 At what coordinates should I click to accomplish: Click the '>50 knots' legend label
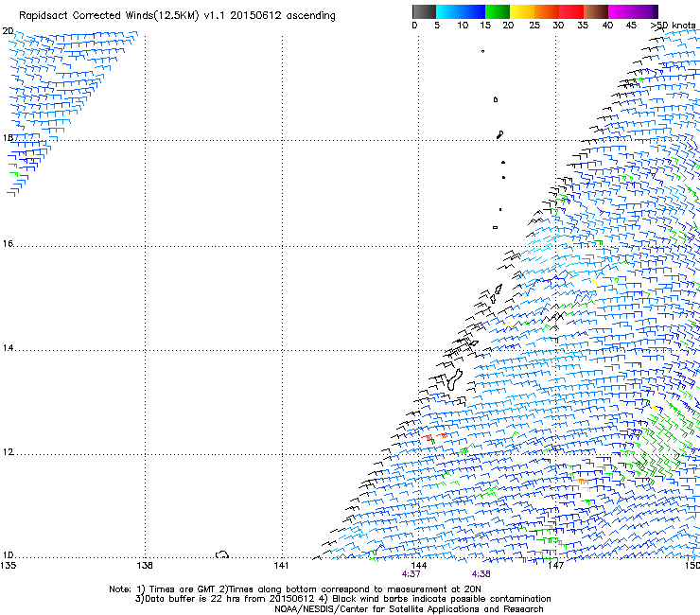click(x=673, y=26)
